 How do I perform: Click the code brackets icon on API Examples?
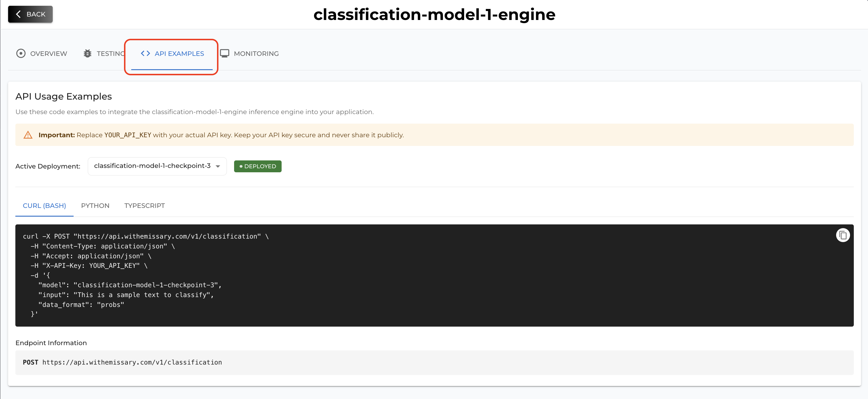[145, 53]
